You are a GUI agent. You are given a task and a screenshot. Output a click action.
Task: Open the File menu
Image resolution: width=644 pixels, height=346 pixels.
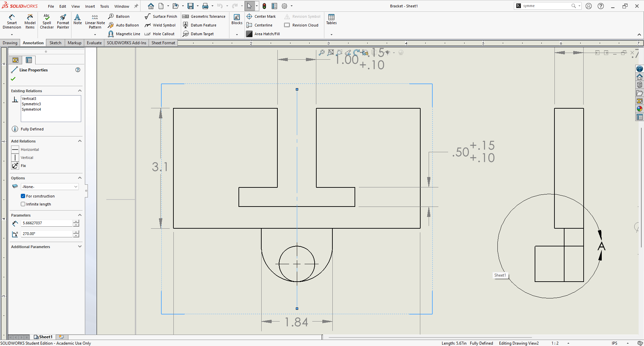[51, 6]
